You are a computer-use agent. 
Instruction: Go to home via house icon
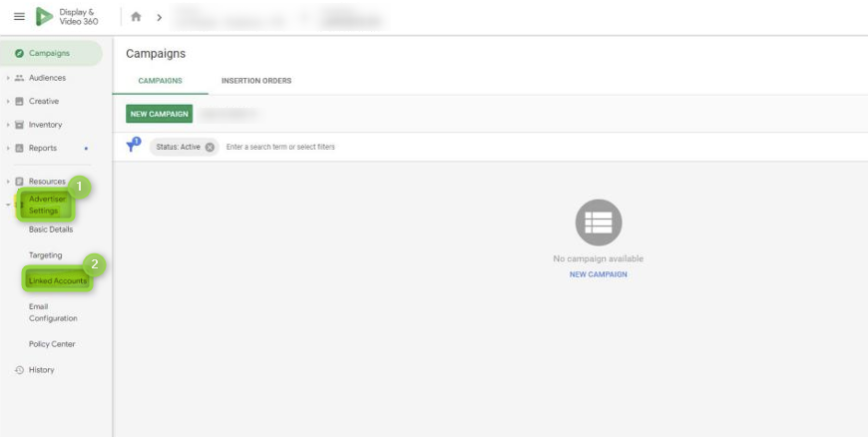[x=137, y=17]
